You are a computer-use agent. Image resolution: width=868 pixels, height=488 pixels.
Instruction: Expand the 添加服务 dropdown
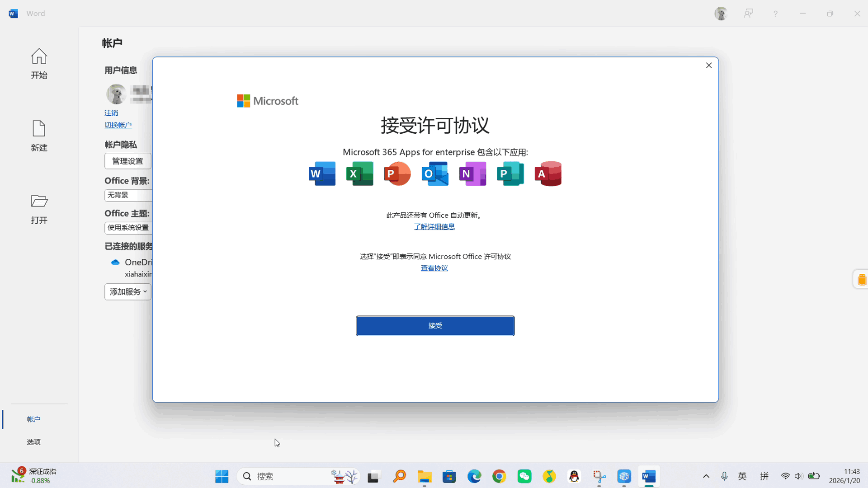point(127,291)
